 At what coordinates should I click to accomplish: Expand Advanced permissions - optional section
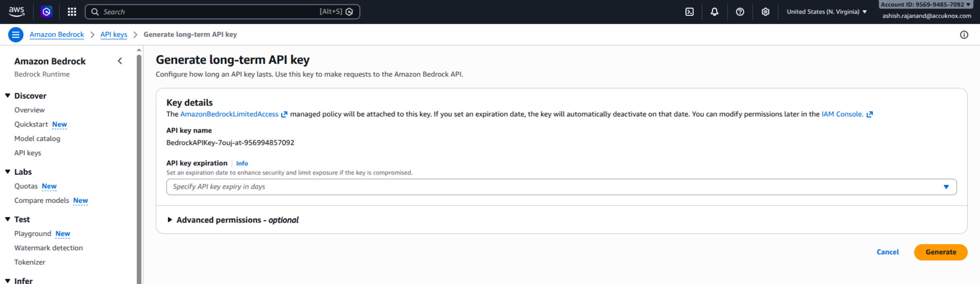233,220
